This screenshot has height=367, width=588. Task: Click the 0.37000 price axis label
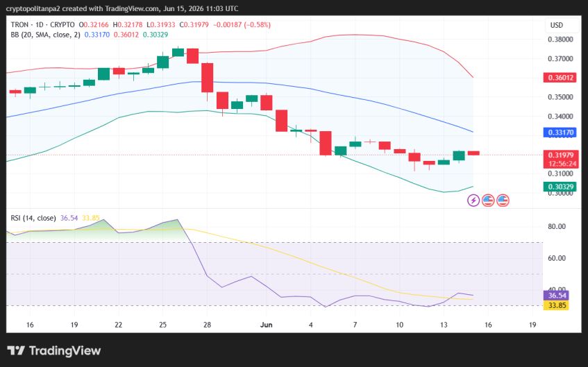click(560, 59)
